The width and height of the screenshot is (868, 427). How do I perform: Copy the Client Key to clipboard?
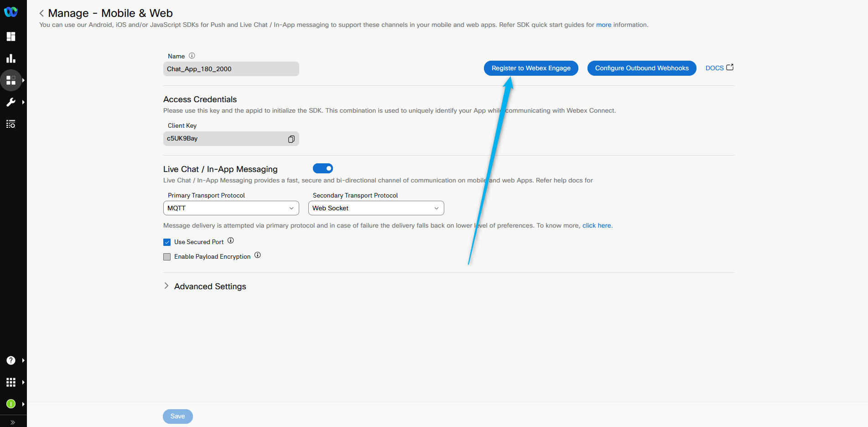coord(291,139)
